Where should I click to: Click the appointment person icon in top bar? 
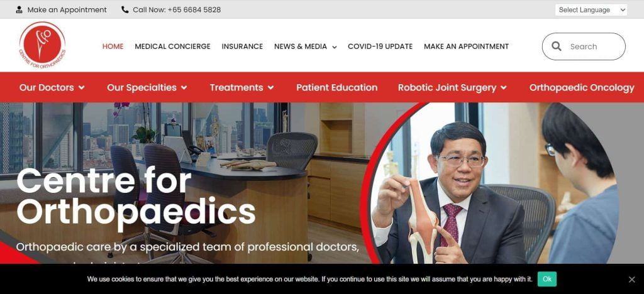[x=19, y=9]
